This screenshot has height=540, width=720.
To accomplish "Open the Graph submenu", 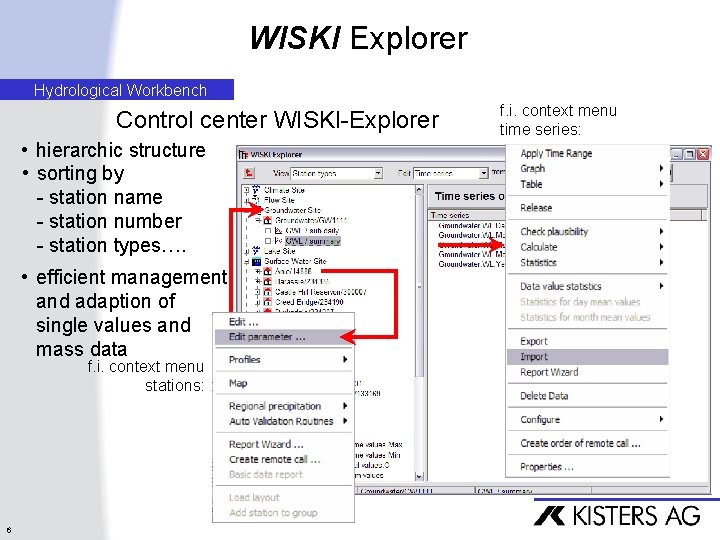I will click(x=587, y=169).
